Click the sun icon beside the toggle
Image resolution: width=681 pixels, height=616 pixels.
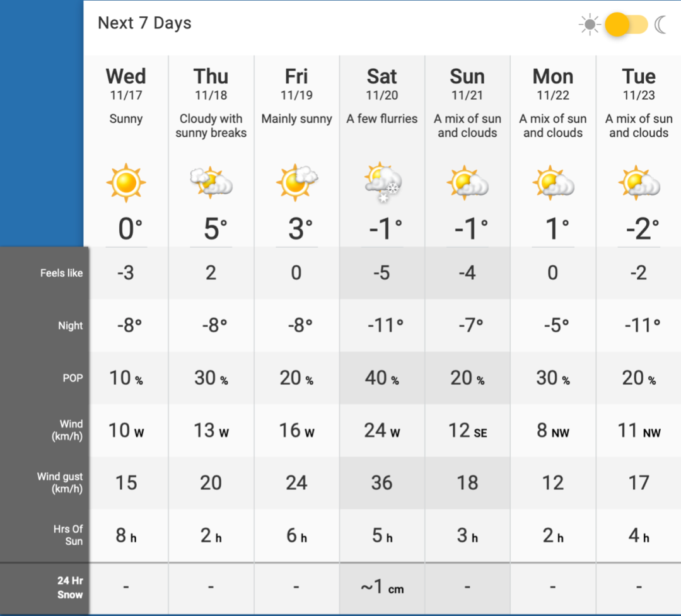tap(590, 25)
